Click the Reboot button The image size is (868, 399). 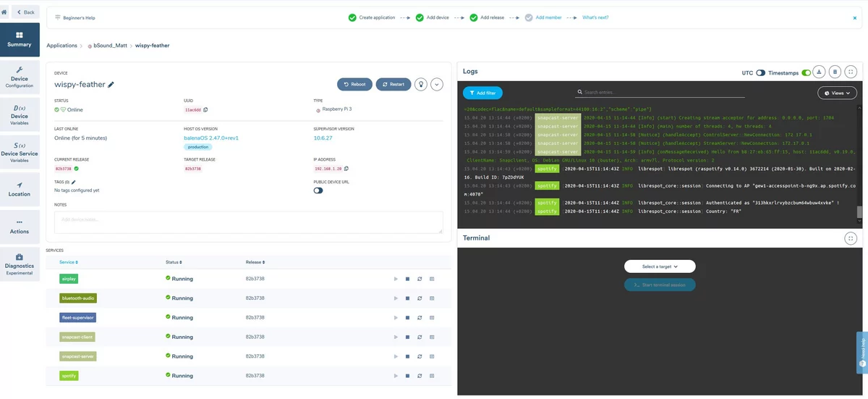(354, 84)
